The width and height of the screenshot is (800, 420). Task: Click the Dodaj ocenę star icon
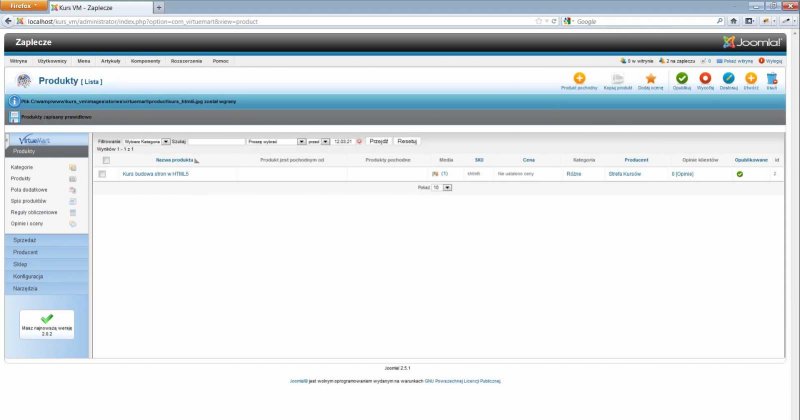(650, 79)
